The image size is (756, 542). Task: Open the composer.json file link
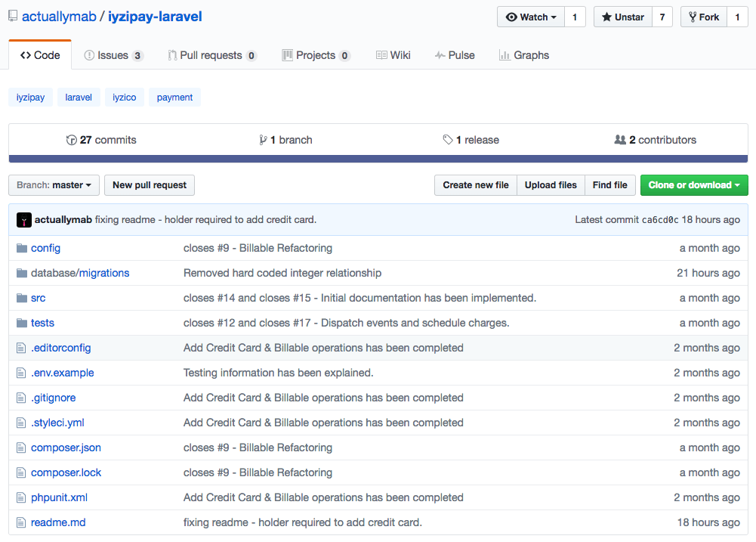coord(66,448)
